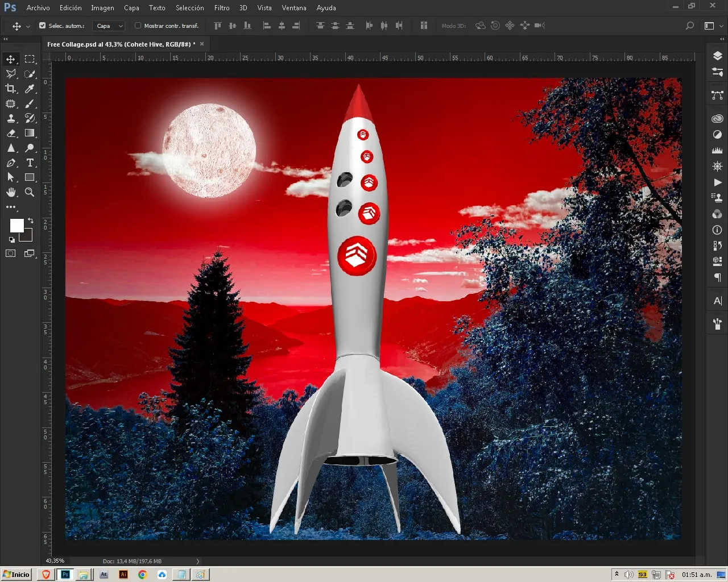Viewport: 728px width, 582px height.
Task: Select the Clone Stamp tool
Action: coord(11,118)
